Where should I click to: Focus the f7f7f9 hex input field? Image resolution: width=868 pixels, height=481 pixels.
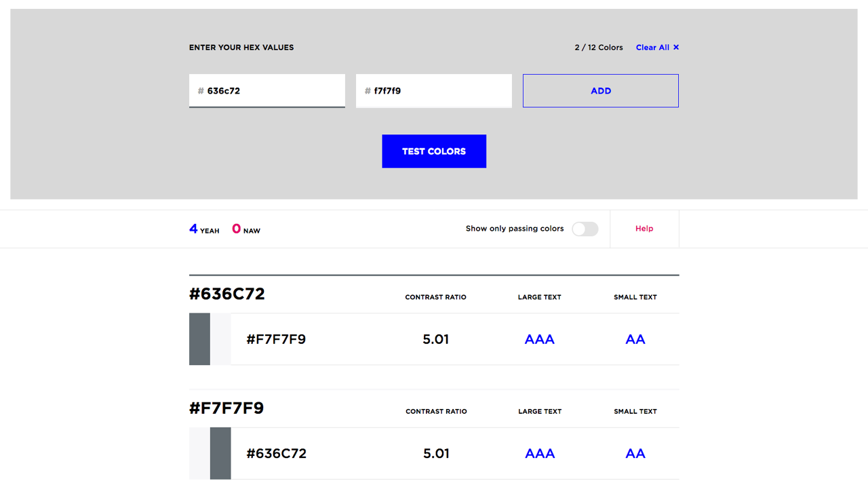(x=434, y=91)
